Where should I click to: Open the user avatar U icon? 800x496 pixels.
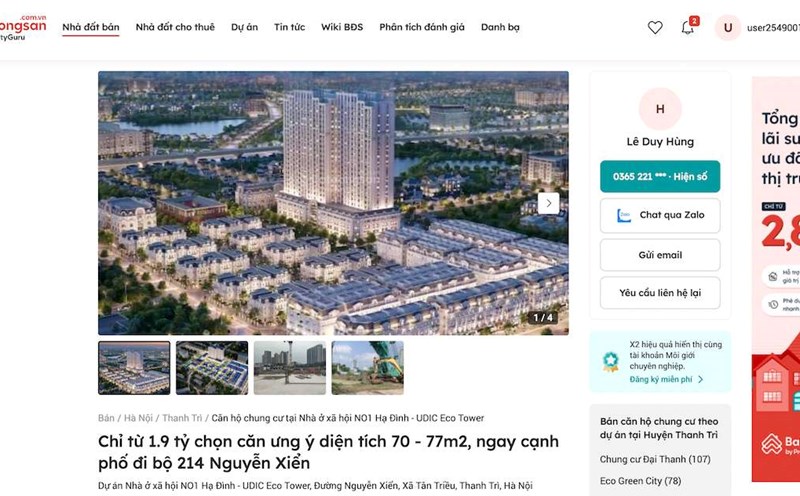click(x=728, y=28)
